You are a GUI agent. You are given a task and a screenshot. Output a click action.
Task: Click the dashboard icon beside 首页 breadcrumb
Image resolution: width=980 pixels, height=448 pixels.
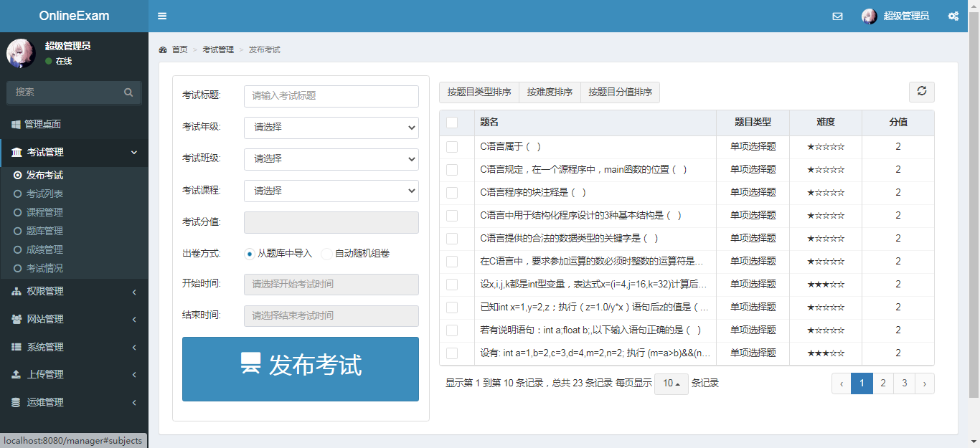tap(163, 50)
